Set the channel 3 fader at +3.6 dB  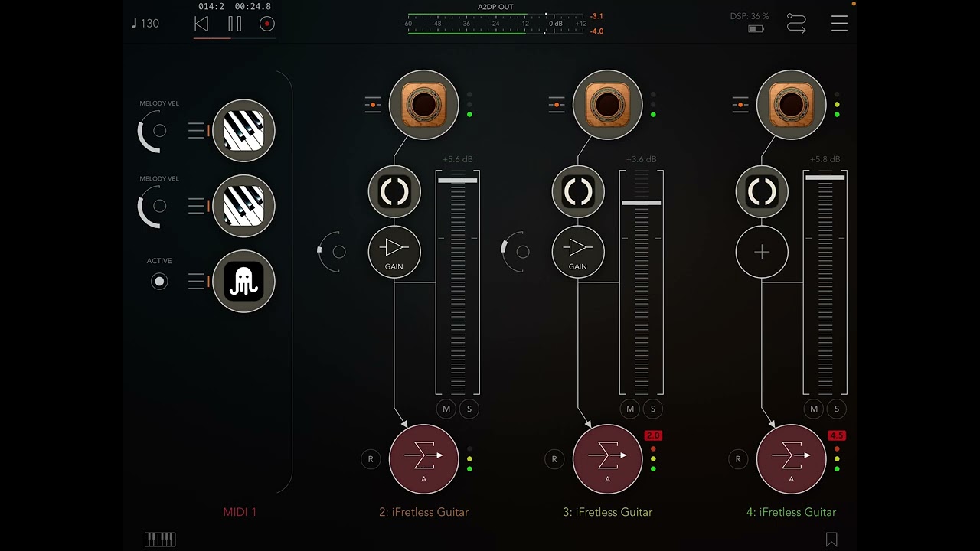click(x=642, y=203)
